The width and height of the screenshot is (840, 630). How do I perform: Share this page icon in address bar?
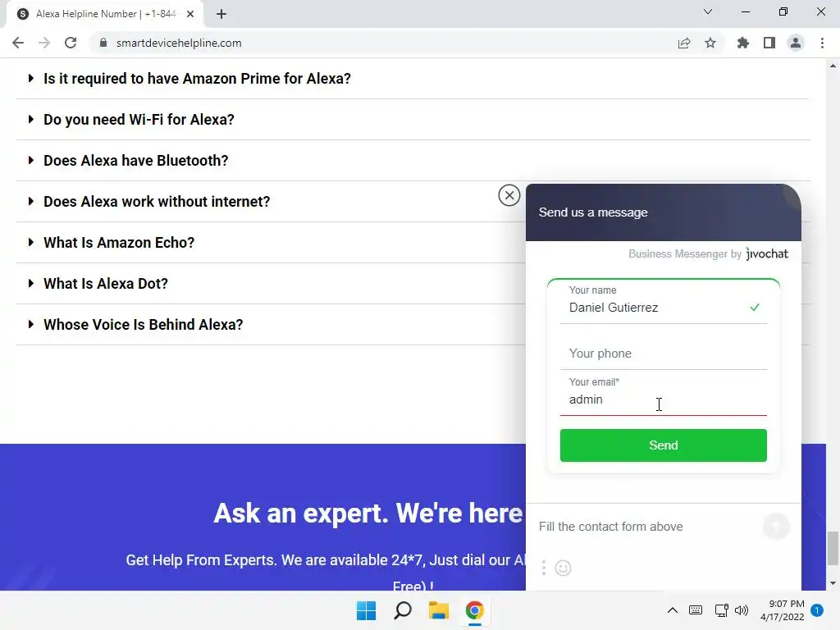coord(684,43)
